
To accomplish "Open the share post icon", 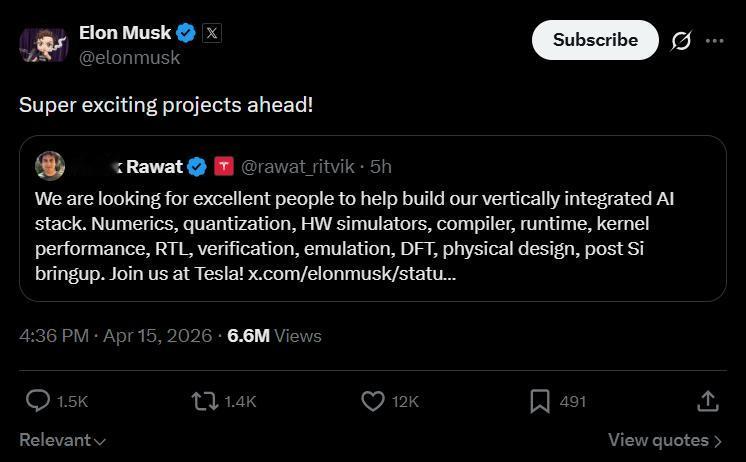I will coord(707,401).
